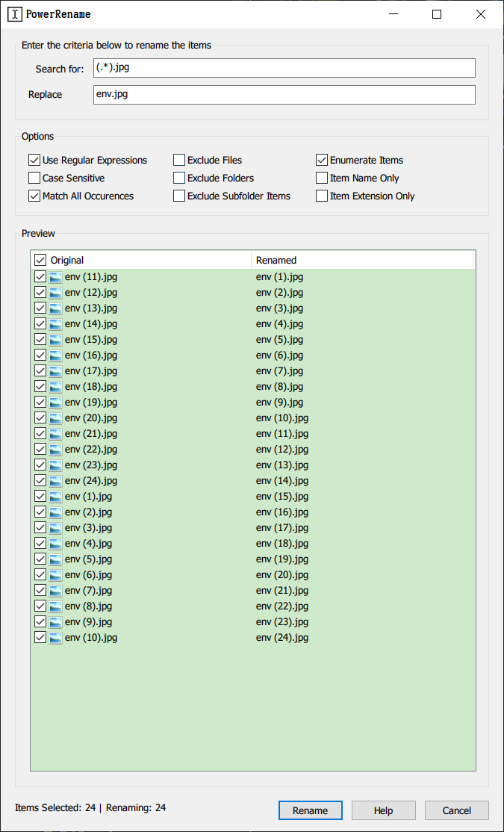Click the image file icon for env (23).jpg
504x832 pixels.
(55, 465)
